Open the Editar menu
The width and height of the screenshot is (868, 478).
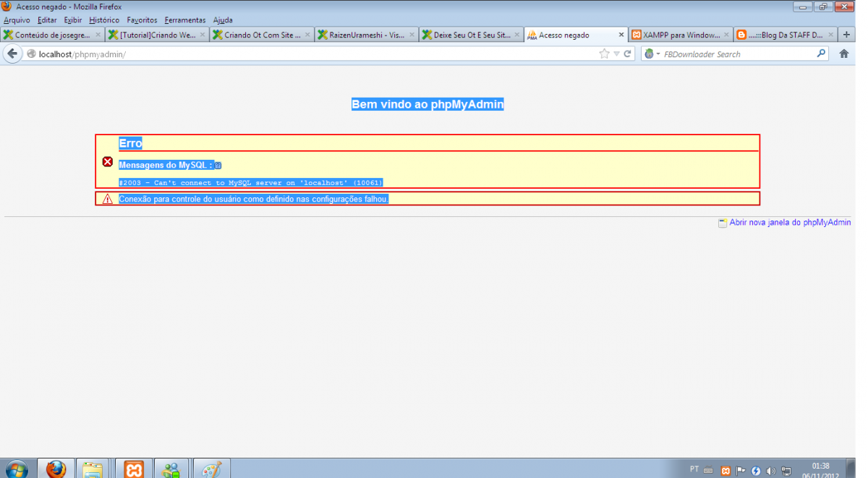point(47,20)
